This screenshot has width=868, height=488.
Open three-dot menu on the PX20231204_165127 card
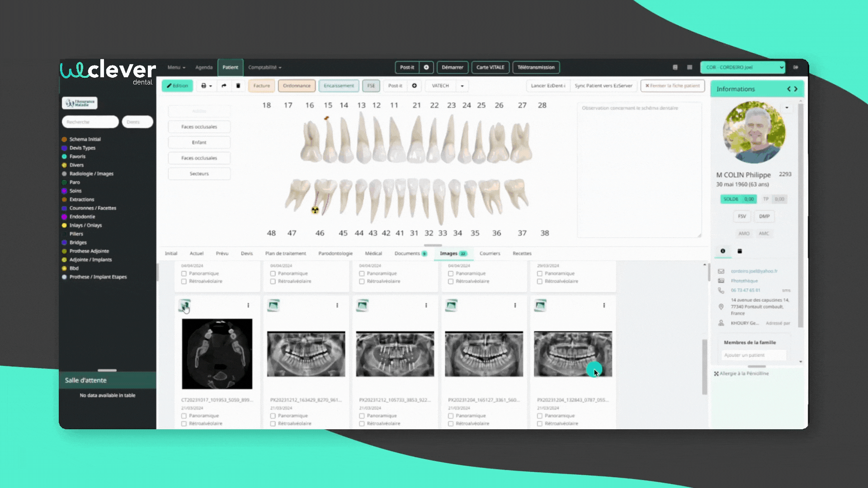pyautogui.click(x=515, y=305)
